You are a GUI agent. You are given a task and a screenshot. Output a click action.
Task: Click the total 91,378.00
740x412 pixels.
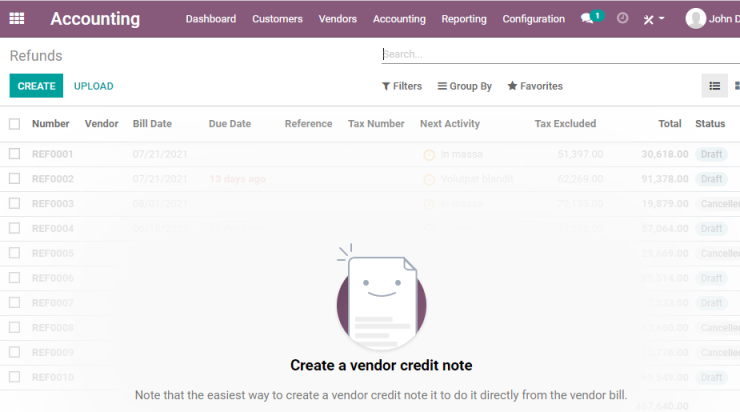tap(664, 179)
